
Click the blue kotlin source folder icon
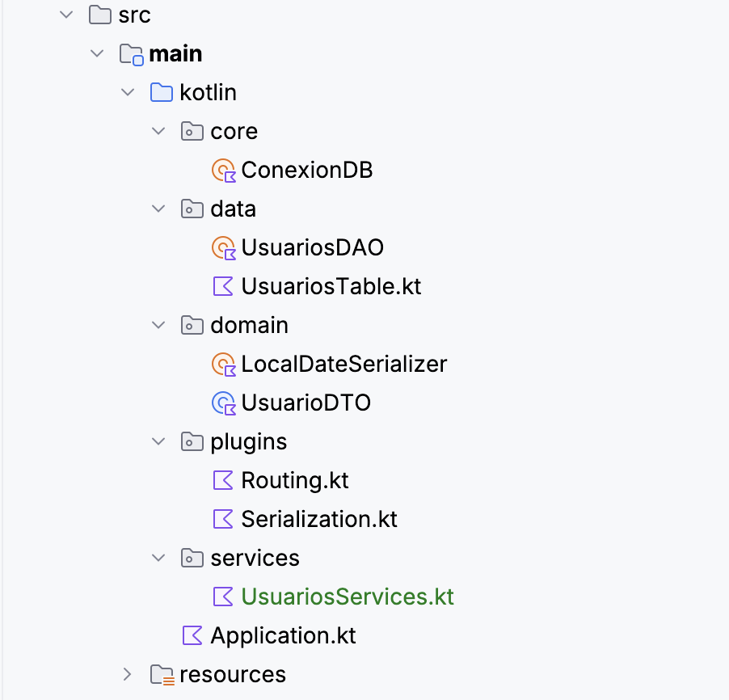click(x=162, y=93)
